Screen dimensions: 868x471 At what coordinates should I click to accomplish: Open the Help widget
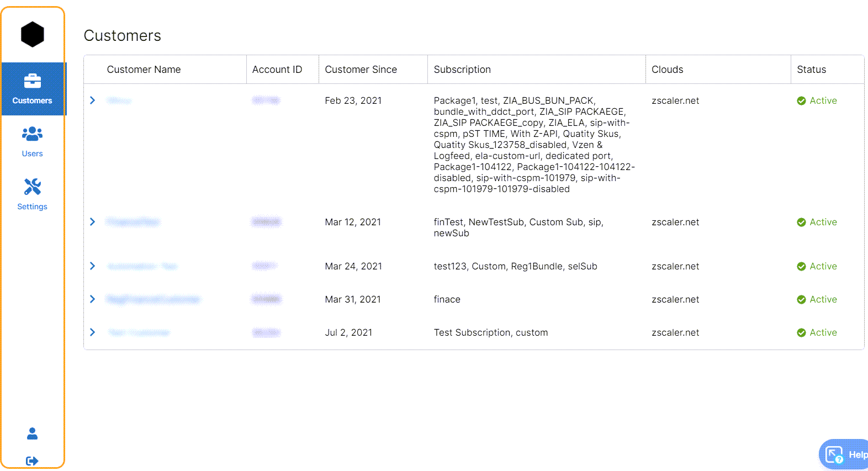point(843,454)
